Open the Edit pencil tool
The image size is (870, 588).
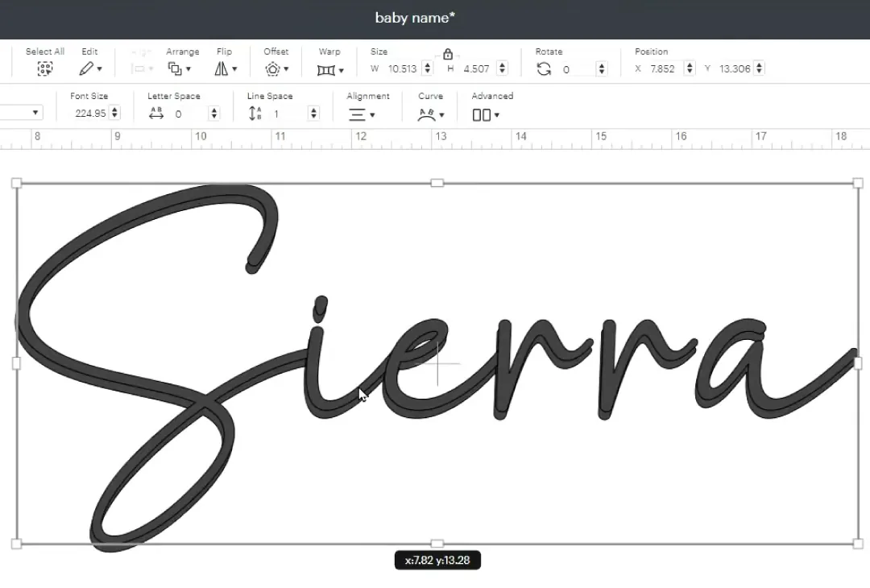(x=86, y=68)
